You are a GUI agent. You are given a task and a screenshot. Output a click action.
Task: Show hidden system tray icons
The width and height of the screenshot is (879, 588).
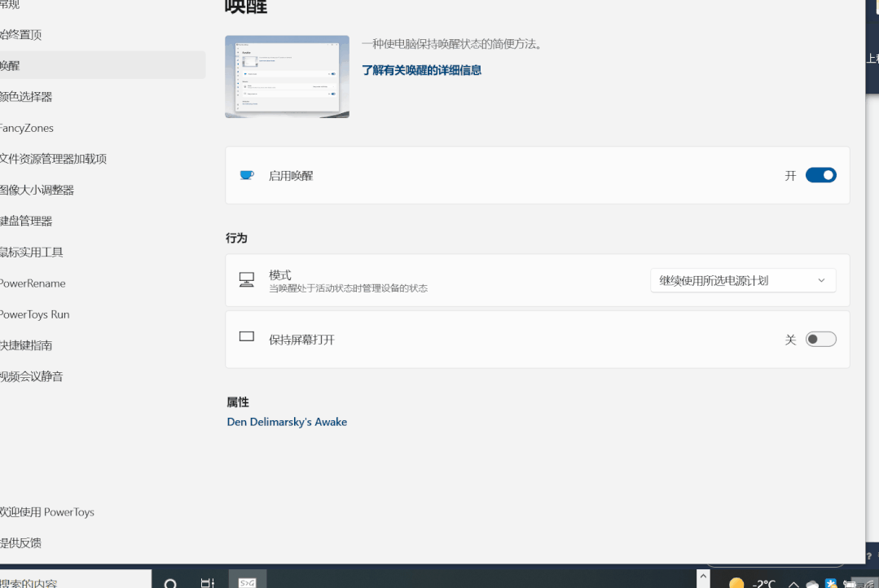click(x=793, y=584)
